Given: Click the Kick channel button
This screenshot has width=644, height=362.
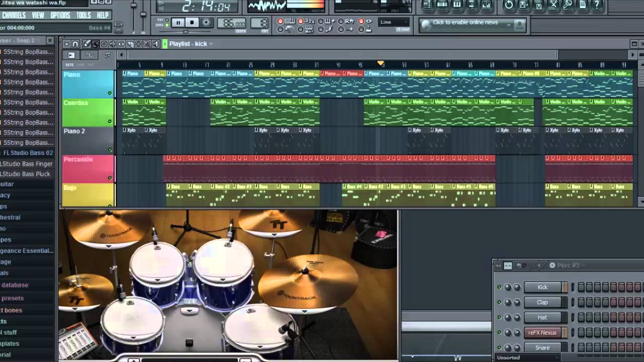Looking at the screenshot, I should click(542, 287).
